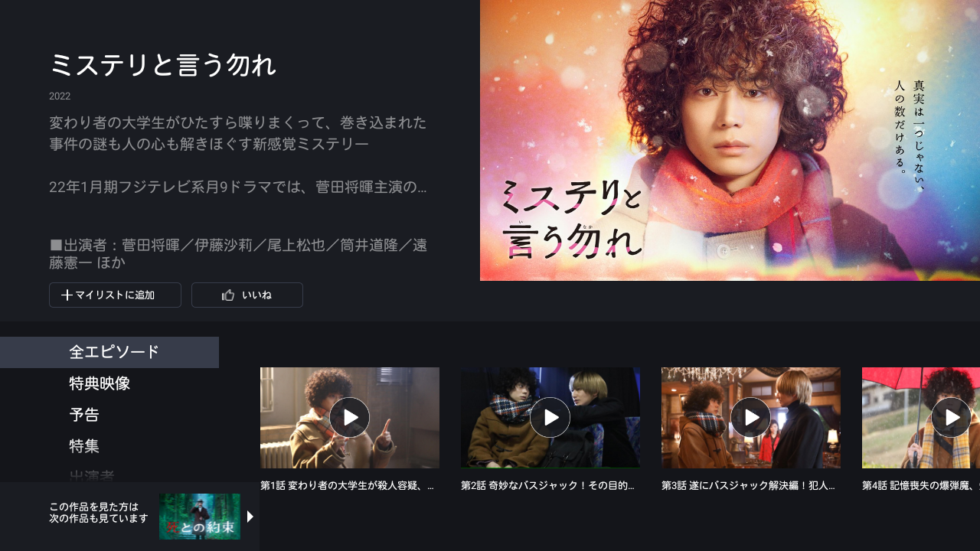Screen dimensions: 980x551
Task: Play episode 4 via the play icon
Action: pyautogui.click(x=952, y=418)
